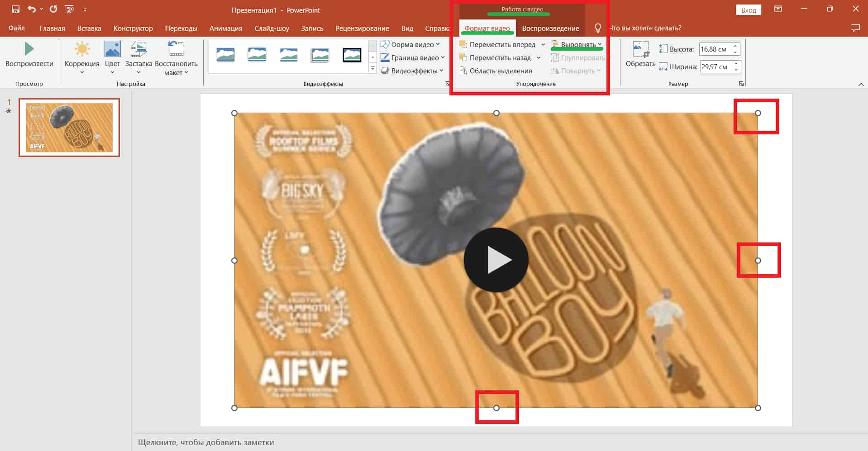Select the third video style thumbnail
Viewport: 868px width, 451px height.
coord(289,55)
